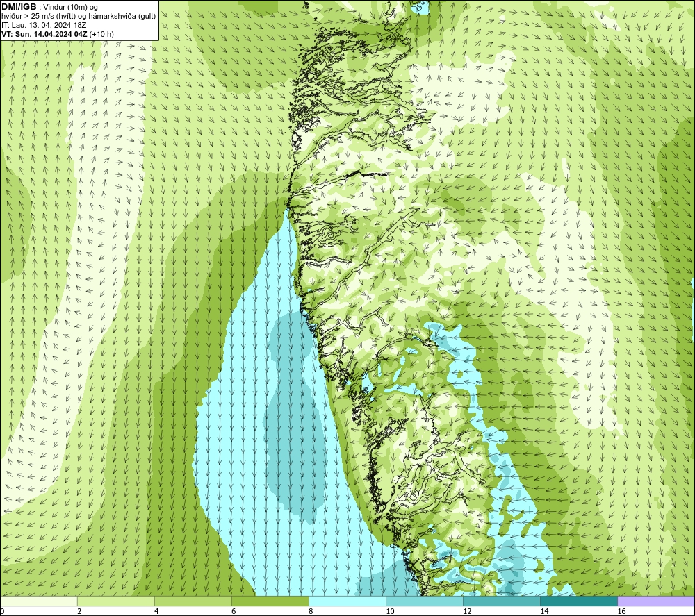Click the legend line 'hviður > 25 m/s (hvítt)'

point(39,17)
